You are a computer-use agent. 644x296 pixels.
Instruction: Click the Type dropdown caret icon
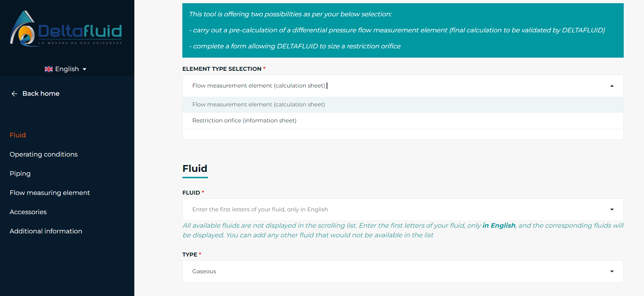pyautogui.click(x=612, y=271)
